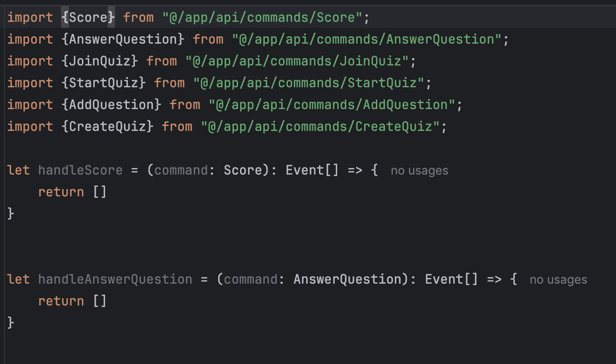The image size is (616, 364).
Task: Click the Score type in handleScore's parameter
Action: (x=243, y=170)
